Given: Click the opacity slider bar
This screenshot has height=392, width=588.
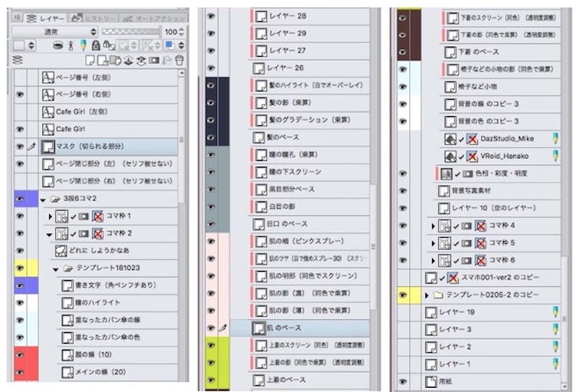Looking at the screenshot, I should (130, 31).
